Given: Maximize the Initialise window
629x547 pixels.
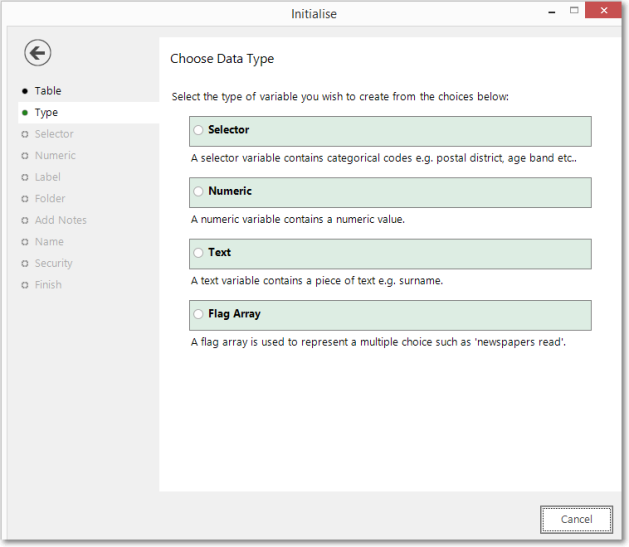Looking at the screenshot, I should (x=574, y=10).
